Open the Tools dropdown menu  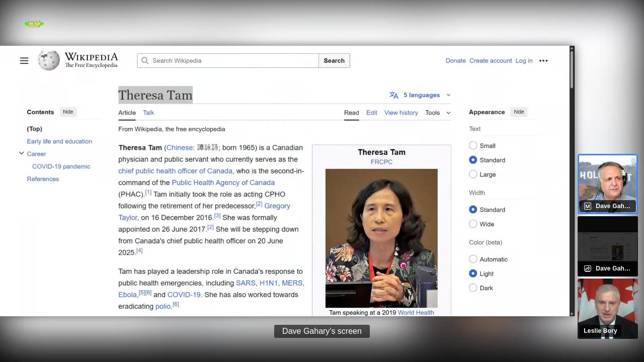coord(438,113)
